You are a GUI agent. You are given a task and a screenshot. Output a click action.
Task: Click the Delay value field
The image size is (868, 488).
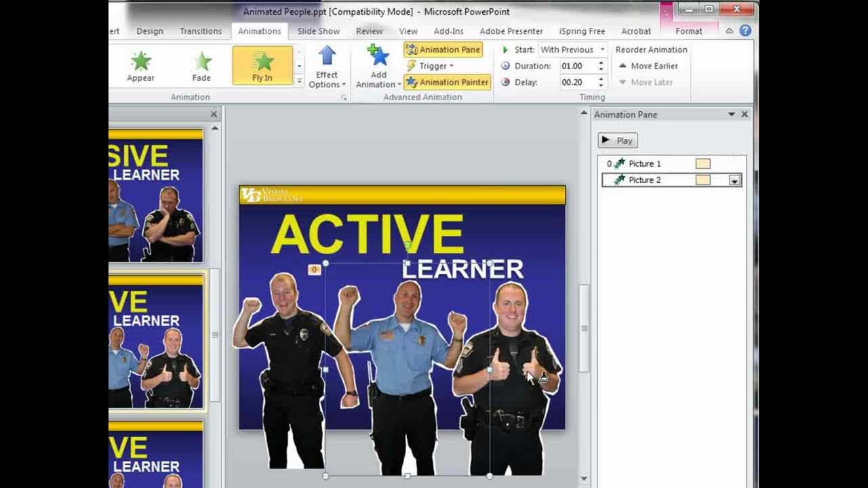578,82
